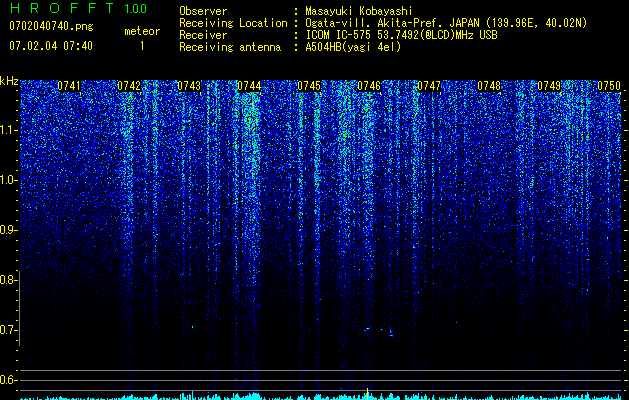Click the 0.6 frequency axis label

[x=8, y=380]
